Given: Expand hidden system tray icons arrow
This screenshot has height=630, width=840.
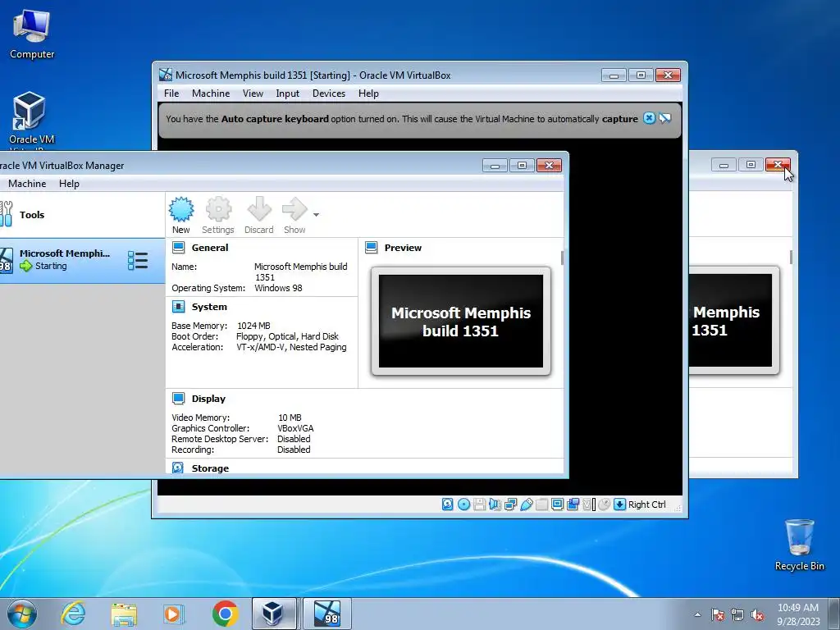Looking at the screenshot, I should 697,614.
